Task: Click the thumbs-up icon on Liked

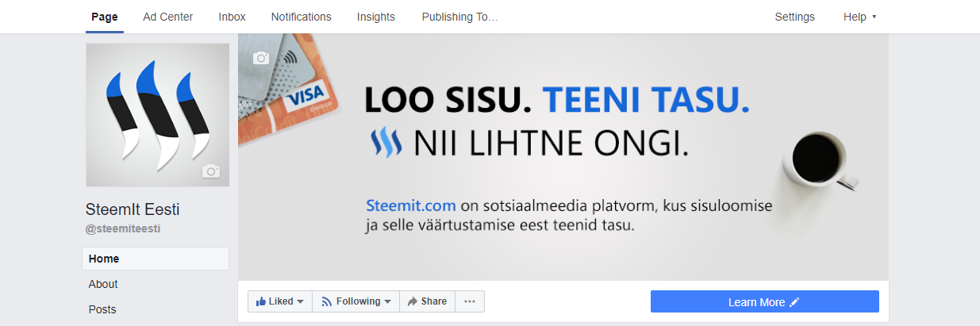Action: pyautogui.click(x=260, y=301)
